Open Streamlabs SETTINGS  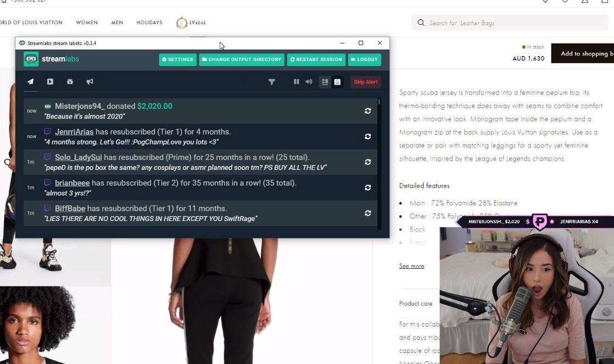(x=178, y=59)
